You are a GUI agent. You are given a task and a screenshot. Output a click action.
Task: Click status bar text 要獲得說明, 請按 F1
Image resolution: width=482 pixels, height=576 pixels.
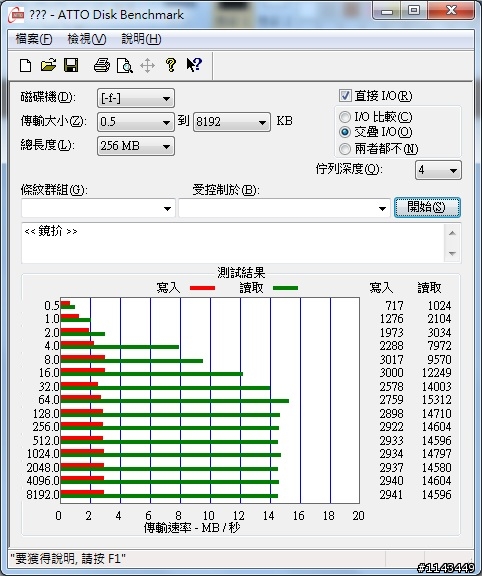tap(68, 559)
